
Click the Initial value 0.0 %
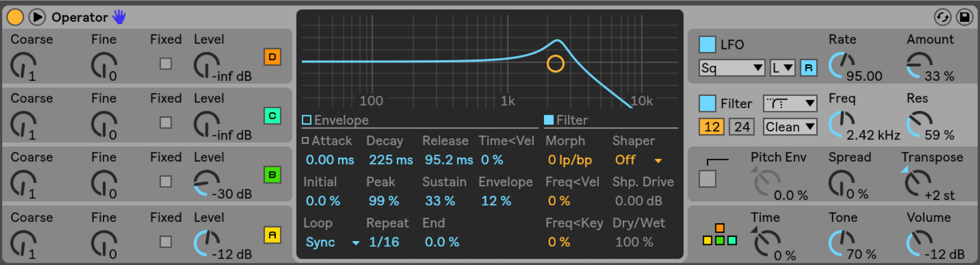tap(322, 201)
